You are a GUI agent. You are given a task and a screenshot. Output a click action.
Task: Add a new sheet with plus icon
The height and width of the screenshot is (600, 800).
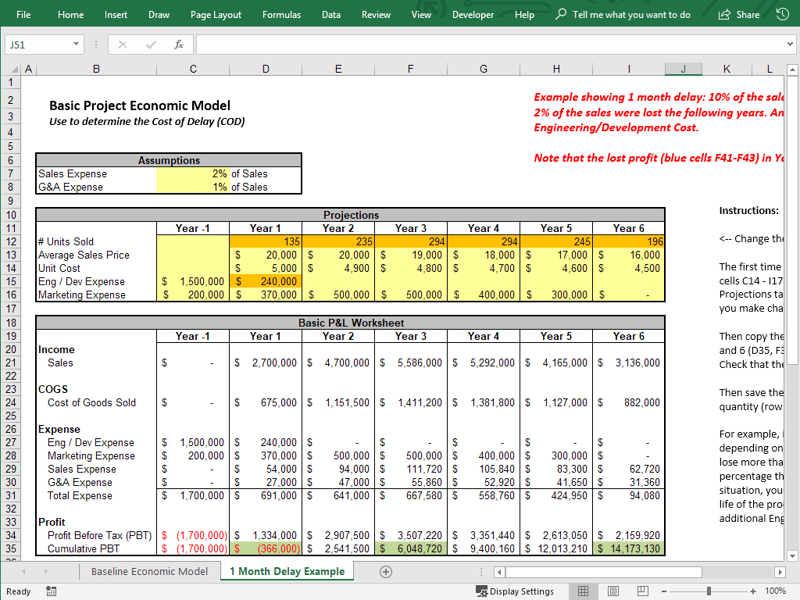(x=386, y=572)
